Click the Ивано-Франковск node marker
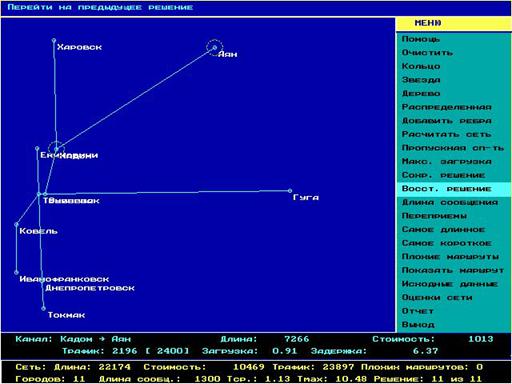Screen dimensions: 512x384 click(x=16, y=272)
